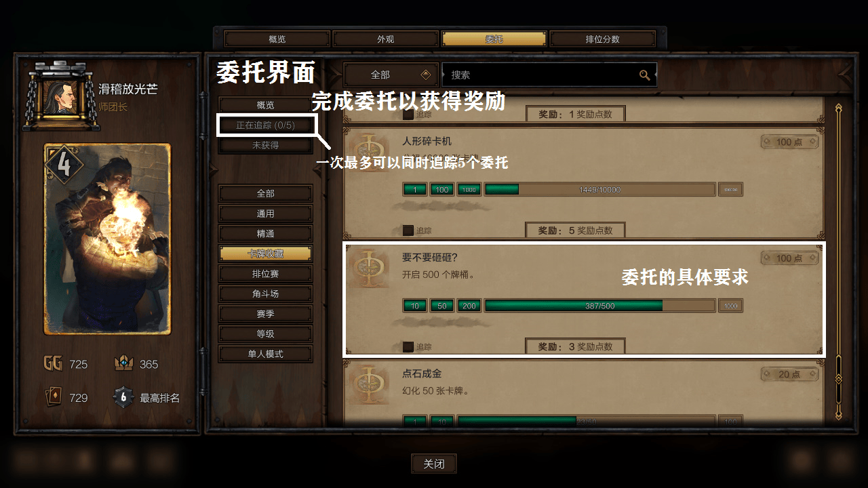Click the crown icon showing 365
868x488 pixels.
(123, 363)
